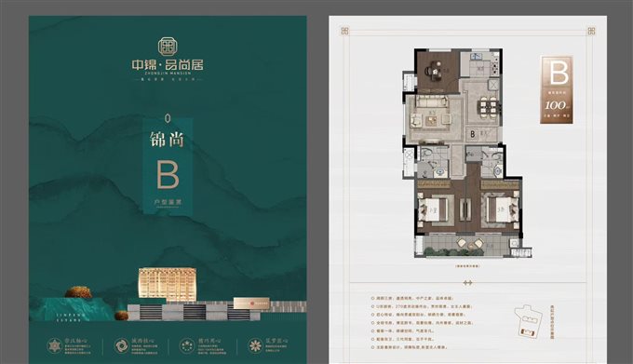Click the ZHONGJIN MANSION subtitle

(168, 74)
